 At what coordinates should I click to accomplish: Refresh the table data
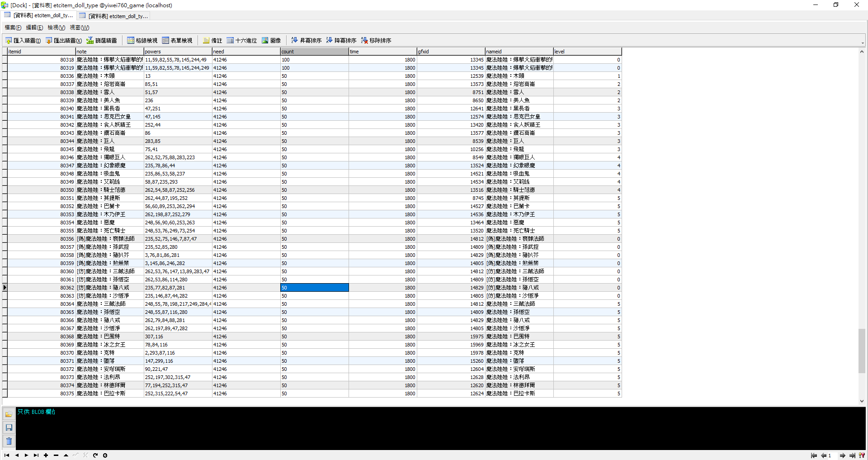(x=95, y=455)
